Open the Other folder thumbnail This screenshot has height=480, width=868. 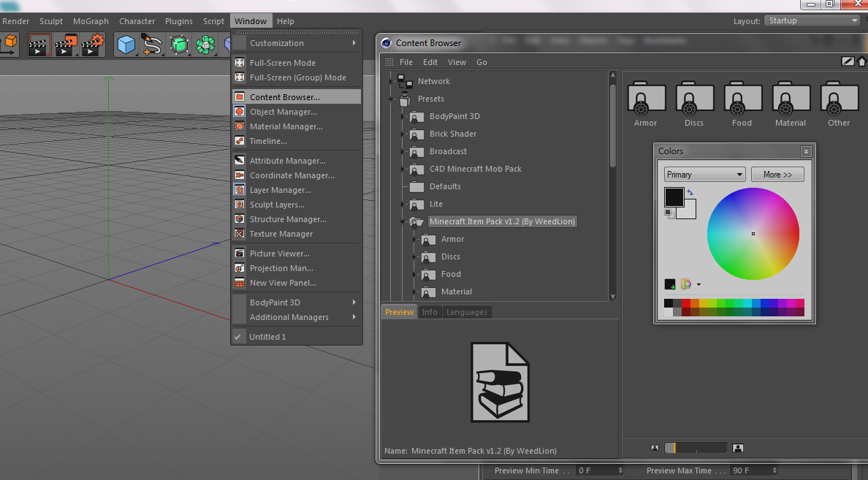pyautogui.click(x=840, y=104)
